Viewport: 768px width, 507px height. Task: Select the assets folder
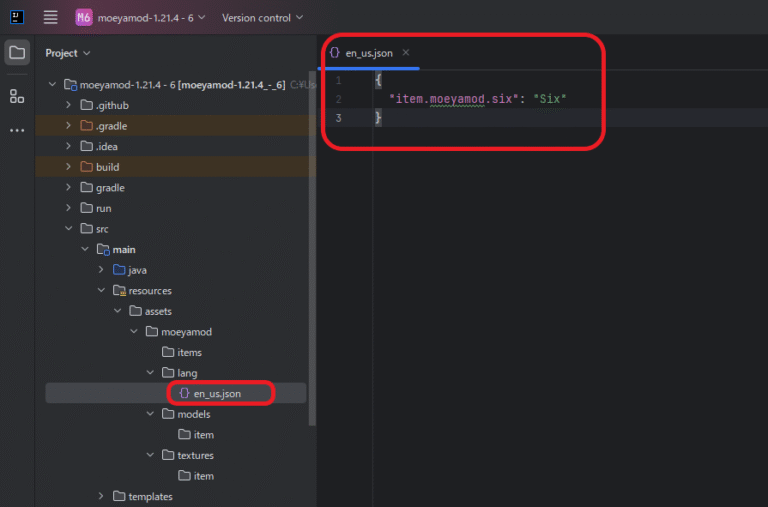tap(150, 311)
